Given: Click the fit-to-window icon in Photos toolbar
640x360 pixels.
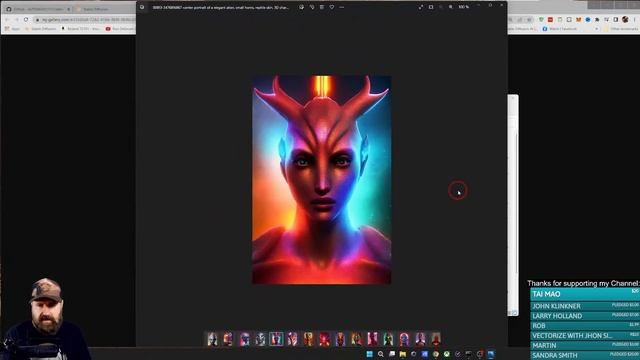Looking at the screenshot, I should point(431,7).
